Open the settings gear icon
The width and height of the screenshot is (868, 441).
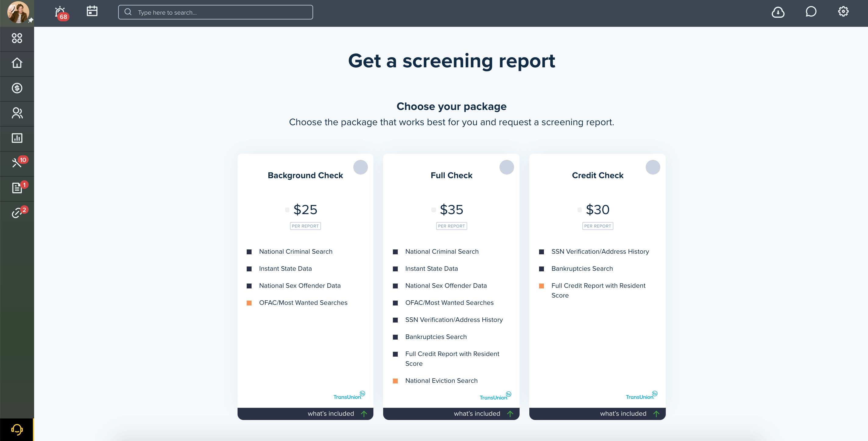point(843,12)
